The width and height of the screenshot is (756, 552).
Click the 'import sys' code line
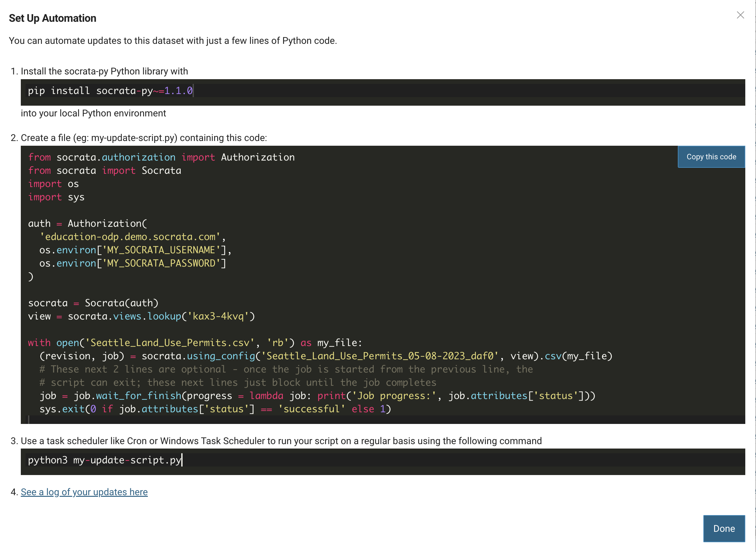point(56,197)
